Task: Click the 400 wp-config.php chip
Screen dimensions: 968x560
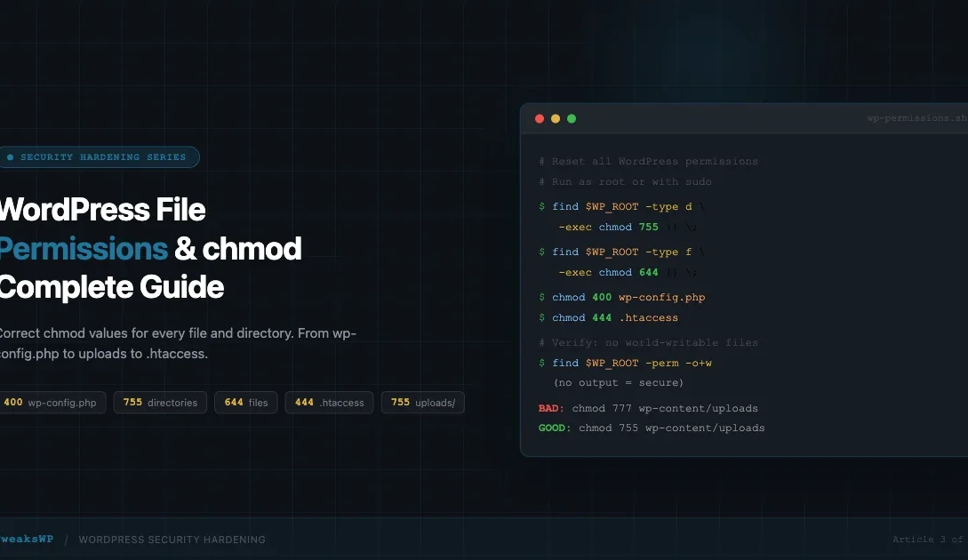Action: [x=52, y=403]
